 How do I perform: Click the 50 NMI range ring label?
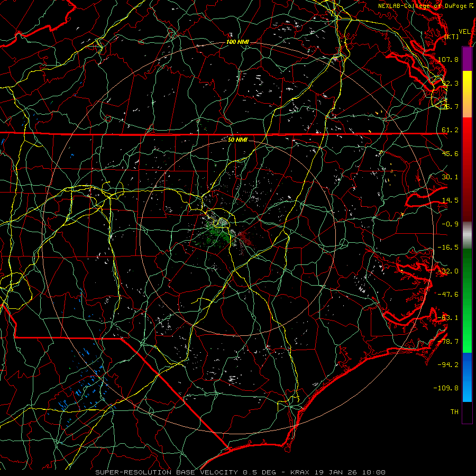click(x=237, y=140)
